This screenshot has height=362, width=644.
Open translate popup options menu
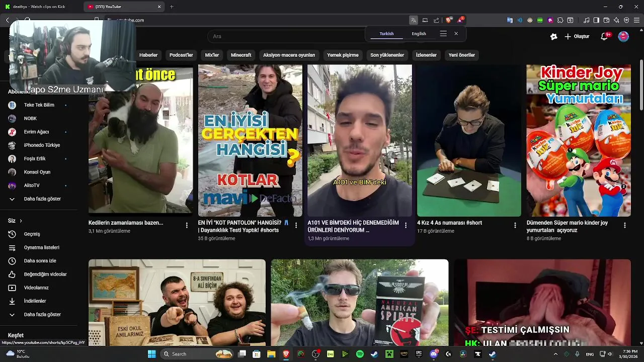pos(443,34)
